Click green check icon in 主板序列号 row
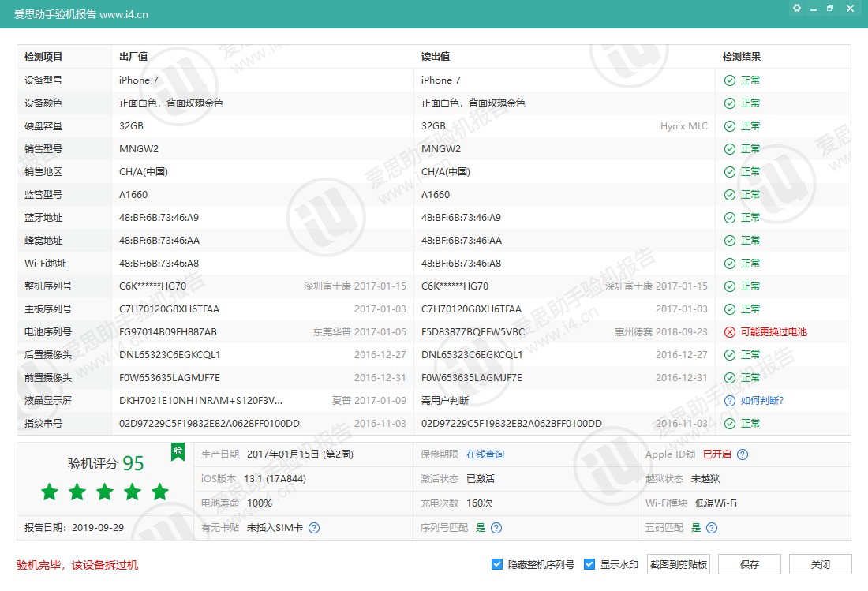Viewport: 868px width, 591px height. coord(730,309)
